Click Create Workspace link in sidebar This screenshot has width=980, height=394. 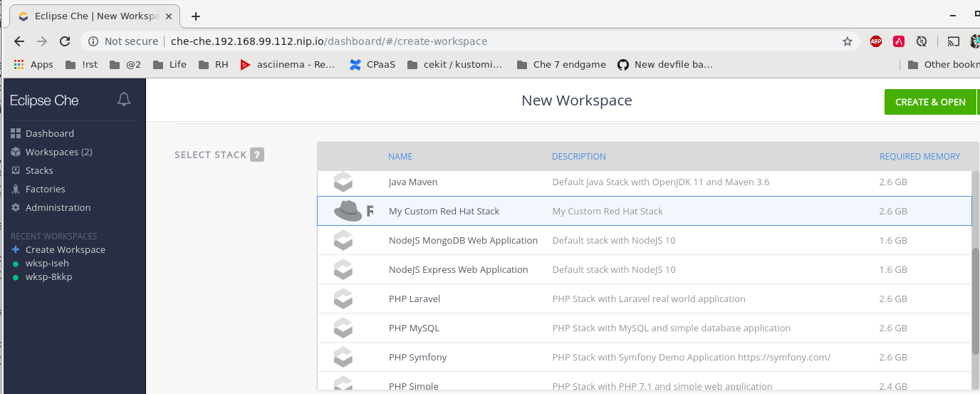(65, 249)
